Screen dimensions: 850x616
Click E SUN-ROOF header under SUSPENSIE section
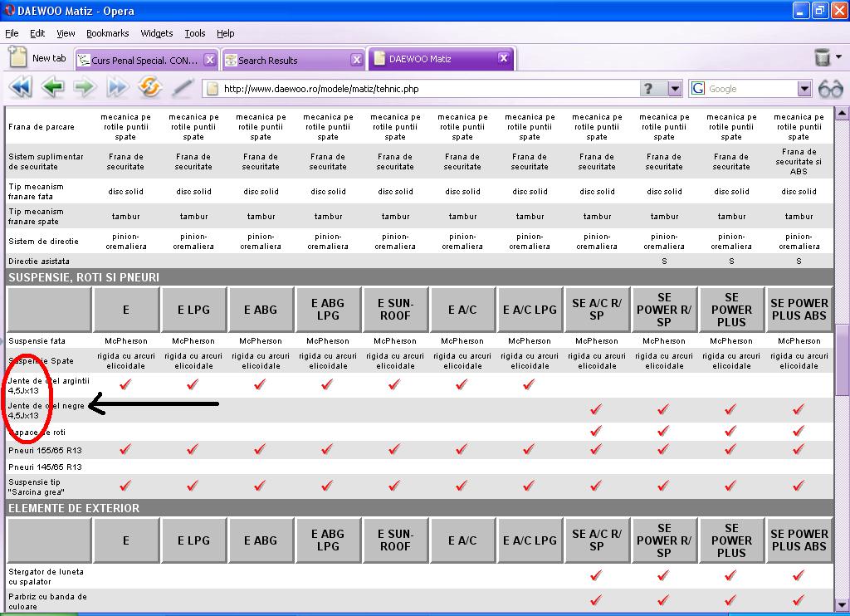(x=395, y=310)
